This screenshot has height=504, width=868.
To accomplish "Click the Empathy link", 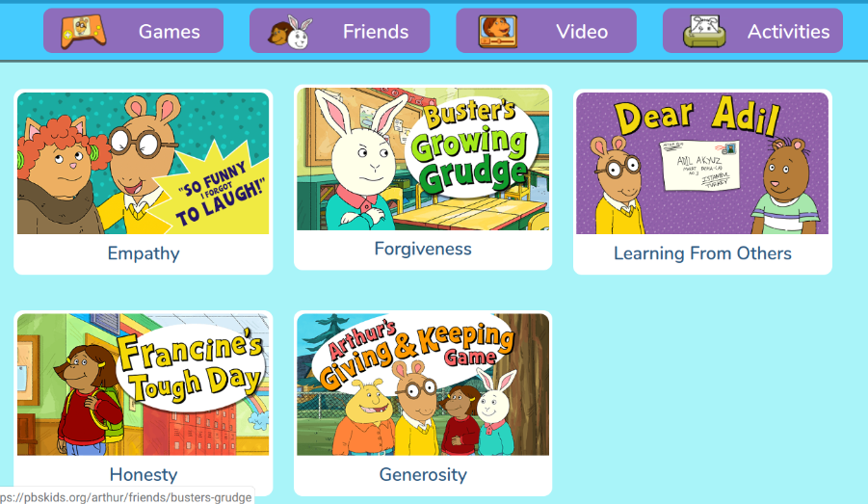I will 144,253.
